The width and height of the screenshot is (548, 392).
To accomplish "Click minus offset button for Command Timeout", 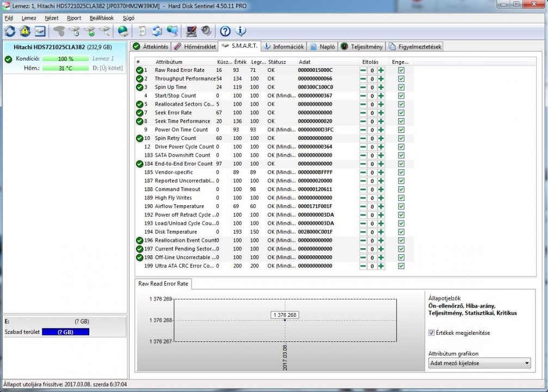I will [x=363, y=189].
